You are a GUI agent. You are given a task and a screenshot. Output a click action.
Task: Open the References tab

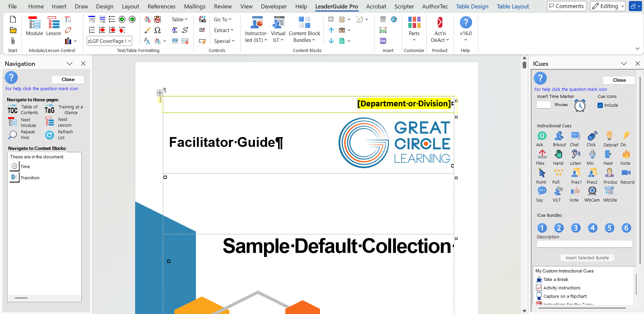coord(162,6)
